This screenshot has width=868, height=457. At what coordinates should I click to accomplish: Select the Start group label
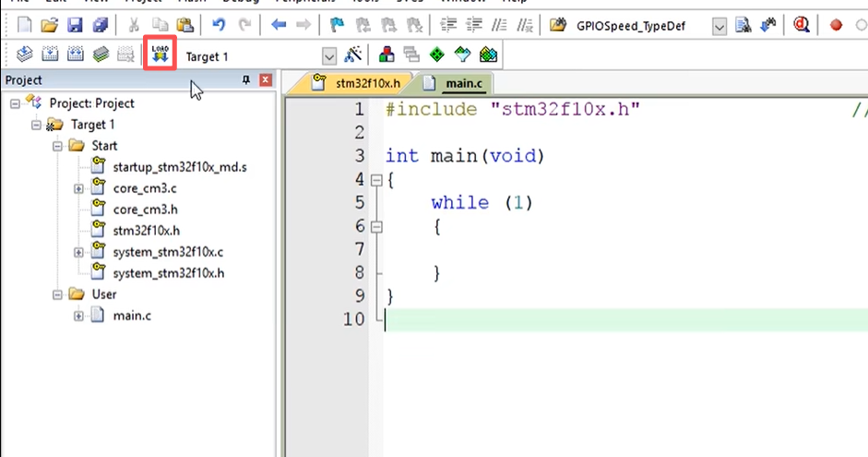point(104,146)
